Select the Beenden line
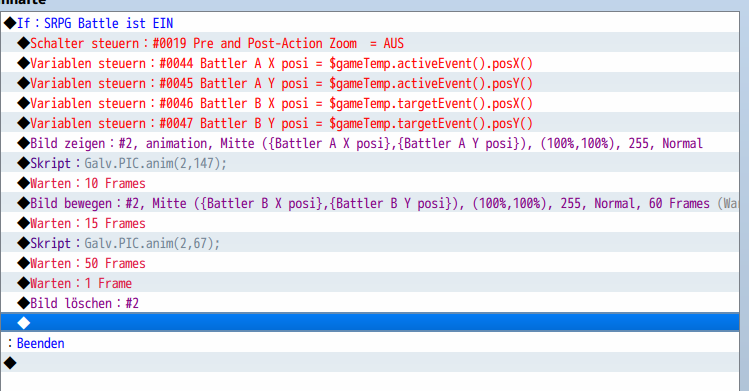 (x=370, y=343)
